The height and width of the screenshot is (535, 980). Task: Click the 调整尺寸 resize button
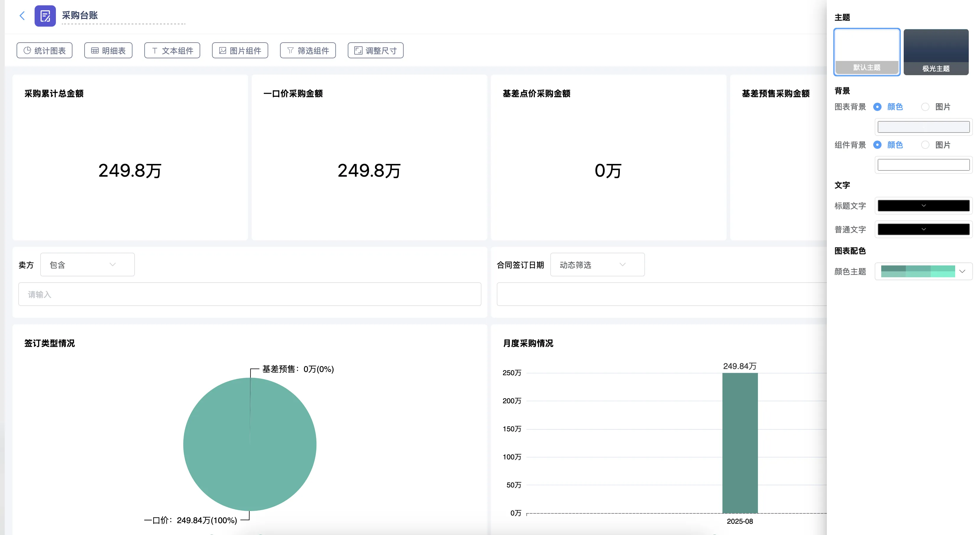(376, 51)
